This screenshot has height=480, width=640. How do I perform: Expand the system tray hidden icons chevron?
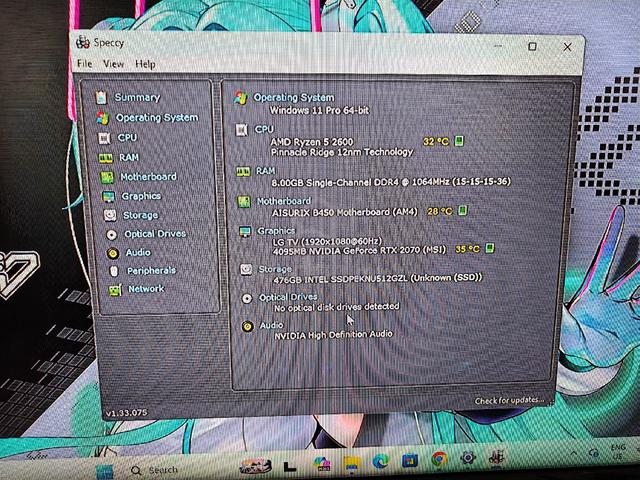point(574,453)
